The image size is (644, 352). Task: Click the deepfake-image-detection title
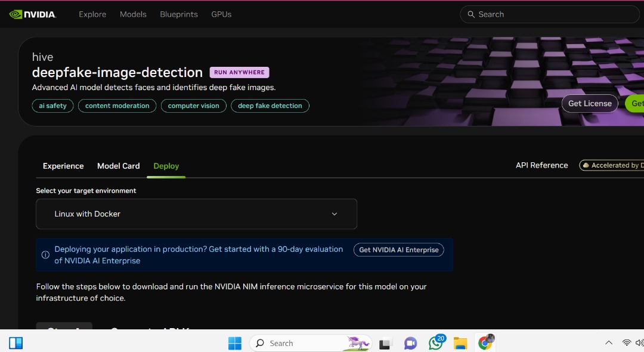click(x=117, y=72)
